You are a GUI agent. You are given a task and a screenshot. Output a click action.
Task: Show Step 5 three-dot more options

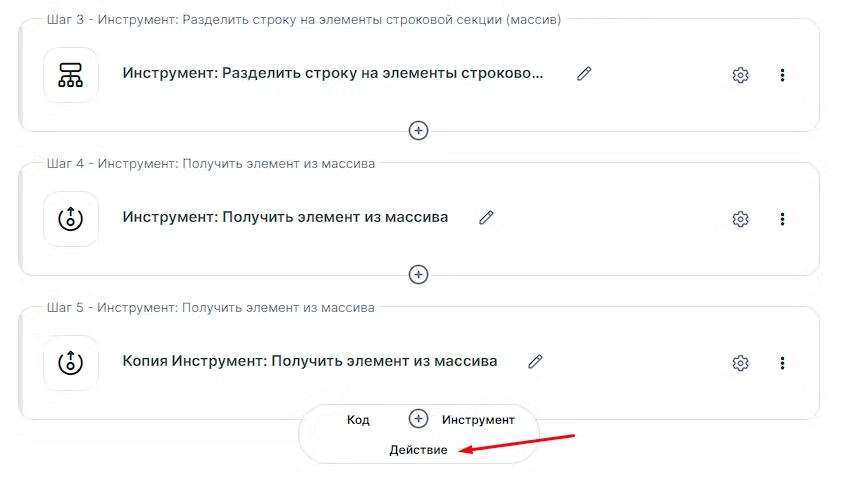pos(782,363)
